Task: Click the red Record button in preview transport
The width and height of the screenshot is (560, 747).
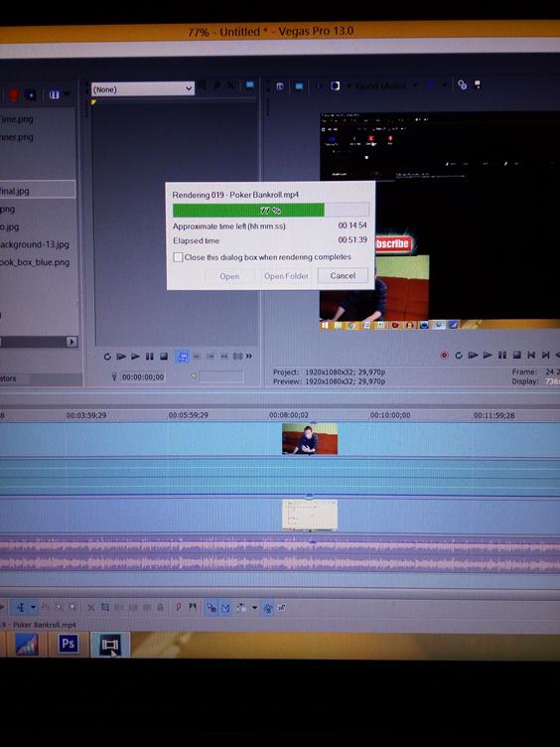Action: point(444,355)
